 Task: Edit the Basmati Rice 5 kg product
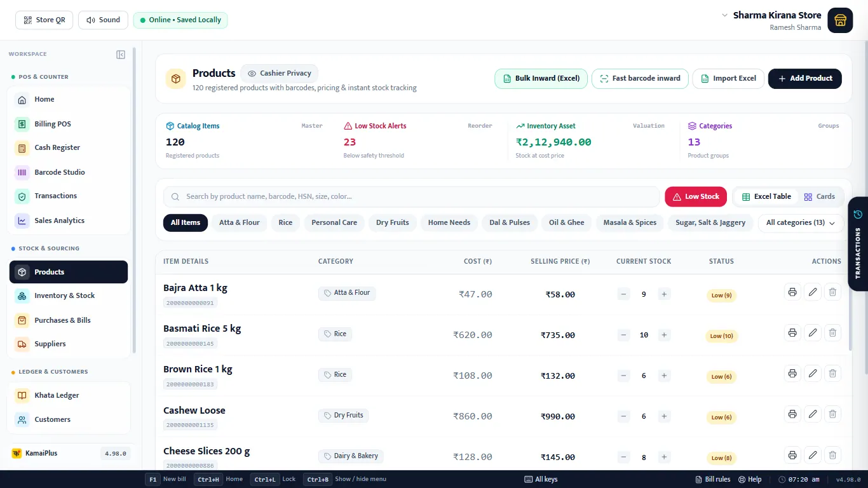click(813, 333)
